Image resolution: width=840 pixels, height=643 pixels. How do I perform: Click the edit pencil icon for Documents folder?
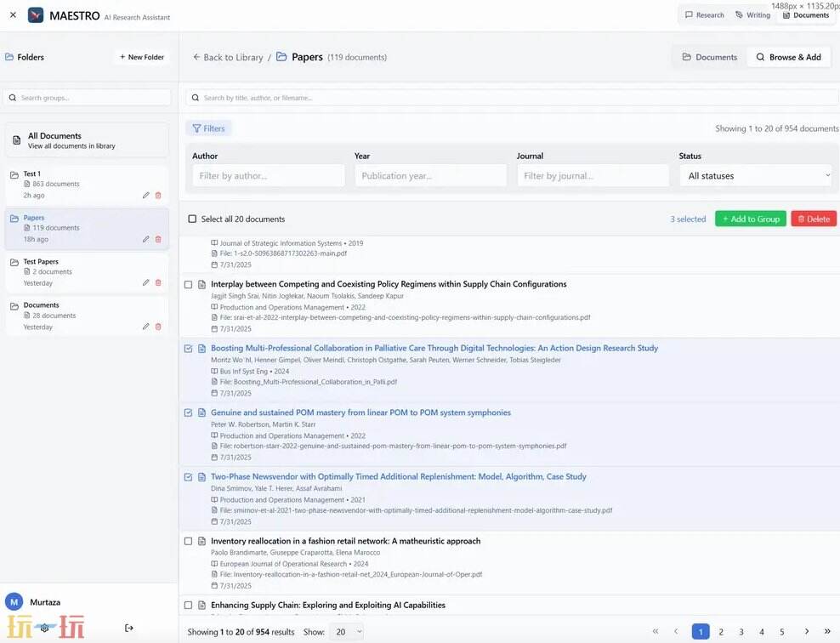click(x=145, y=327)
